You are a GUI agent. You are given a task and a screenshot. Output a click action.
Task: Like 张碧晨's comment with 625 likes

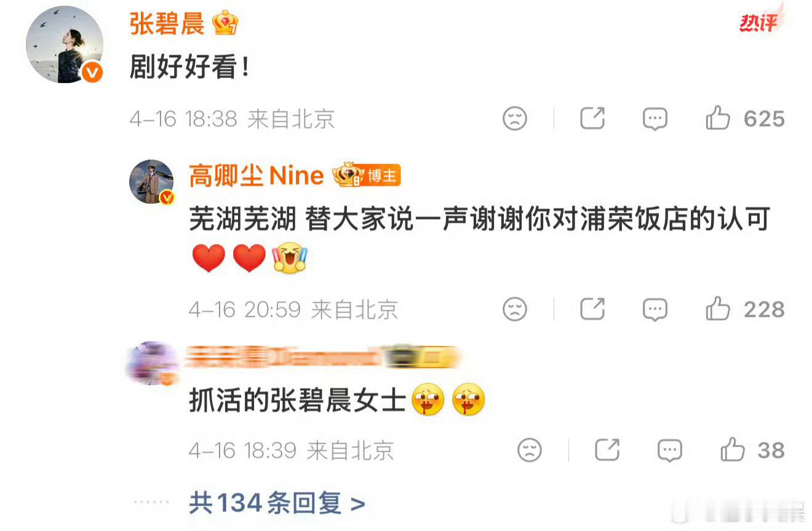718,118
